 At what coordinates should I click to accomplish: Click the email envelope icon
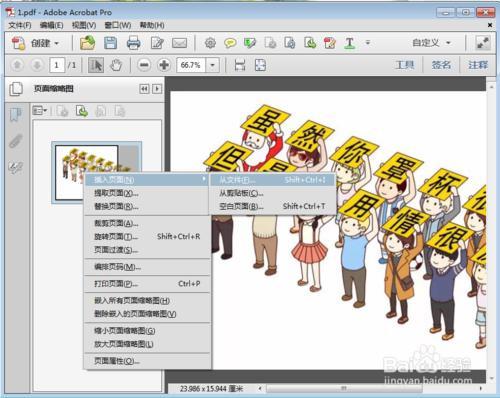pos(179,43)
